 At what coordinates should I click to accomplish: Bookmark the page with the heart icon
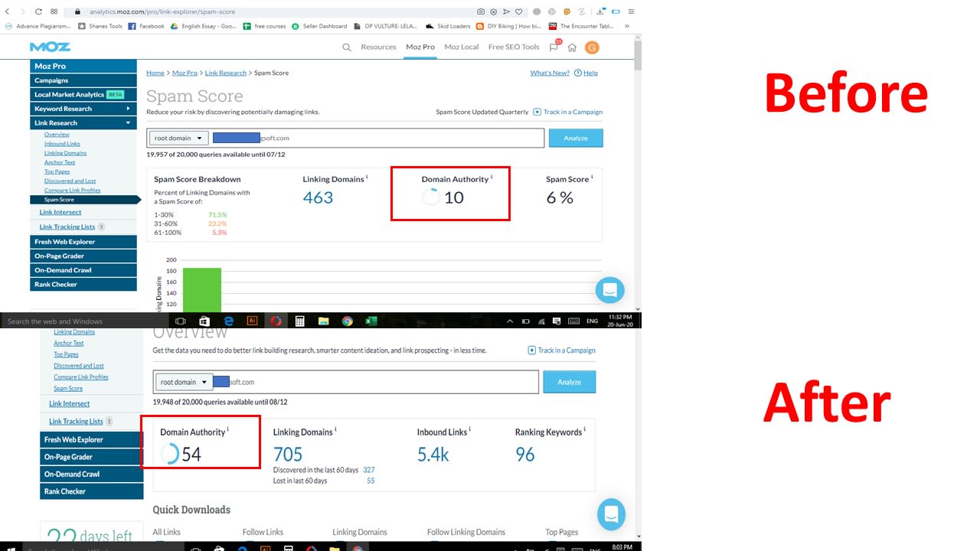518,11
